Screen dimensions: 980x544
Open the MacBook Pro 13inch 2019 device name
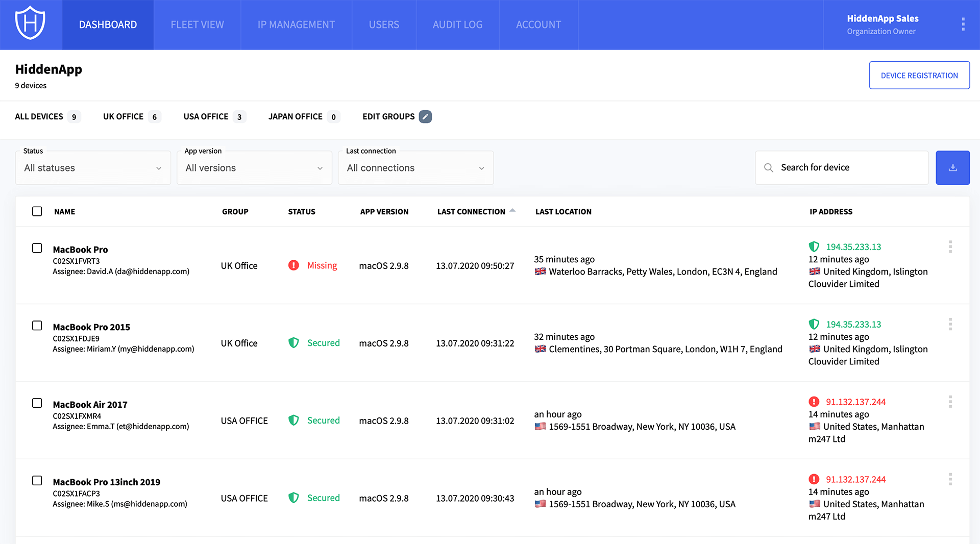tap(106, 482)
